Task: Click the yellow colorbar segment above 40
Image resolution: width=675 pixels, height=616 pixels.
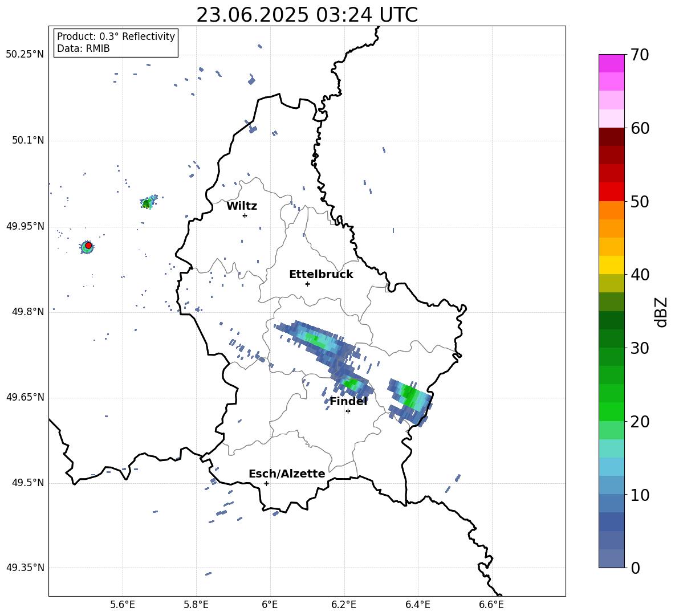Action: [611, 265]
